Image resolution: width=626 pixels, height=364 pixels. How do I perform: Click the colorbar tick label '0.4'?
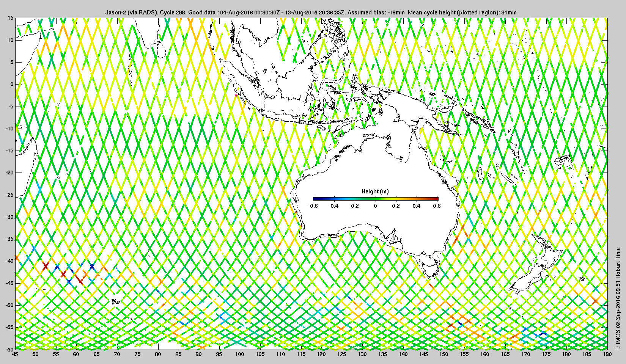pos(416,206)
